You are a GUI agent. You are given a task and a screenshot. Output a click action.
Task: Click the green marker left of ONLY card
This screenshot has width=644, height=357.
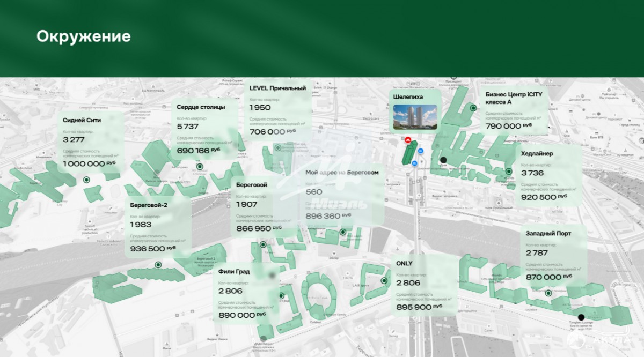(x=384, y=280)
